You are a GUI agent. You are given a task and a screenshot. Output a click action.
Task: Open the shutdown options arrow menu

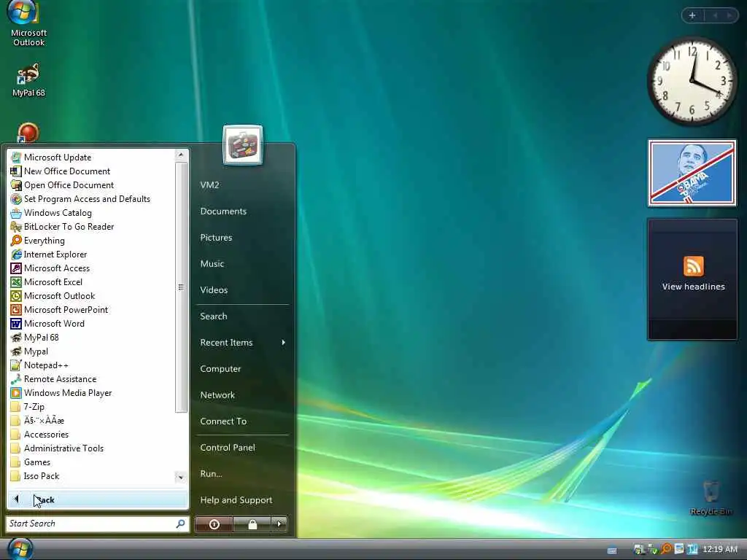279,524
